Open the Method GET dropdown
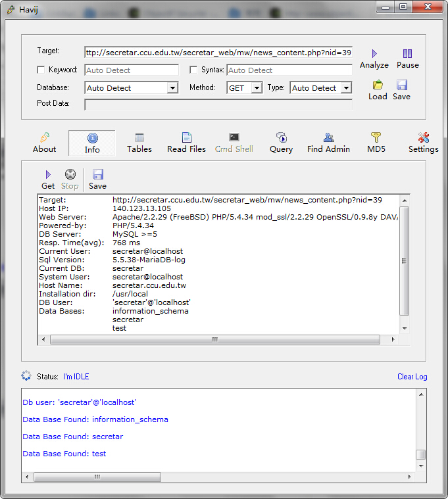This screenshot has width=448, height=499. point(257,88)
